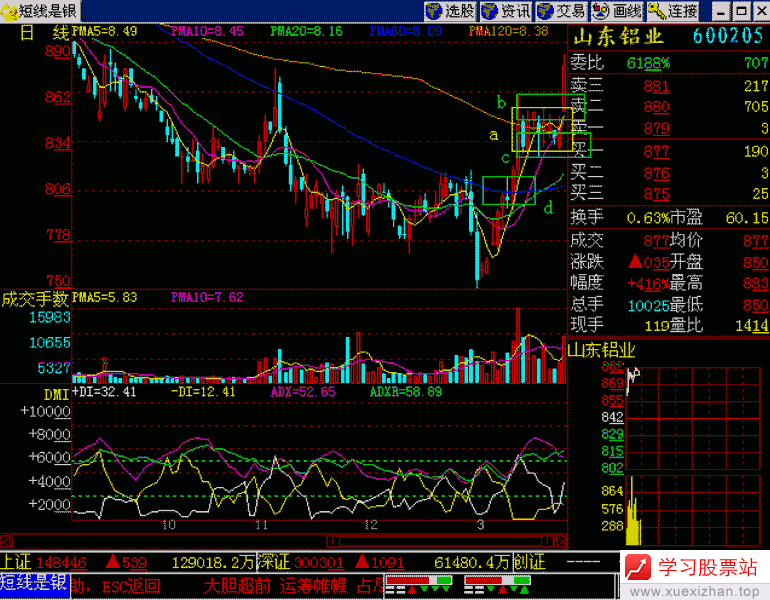Click the ADXR=58.89 indicator value
770x600 pixels.
(x=406, y=392)
